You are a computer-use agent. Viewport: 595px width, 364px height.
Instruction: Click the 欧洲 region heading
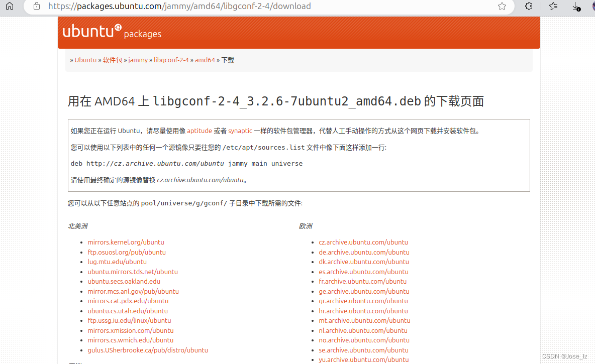point(306,226)
